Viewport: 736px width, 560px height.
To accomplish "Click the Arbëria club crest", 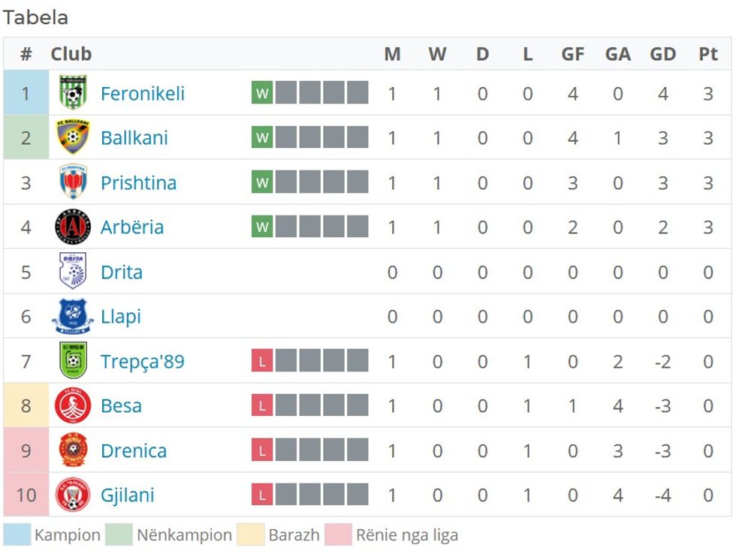I will point(73,227).
